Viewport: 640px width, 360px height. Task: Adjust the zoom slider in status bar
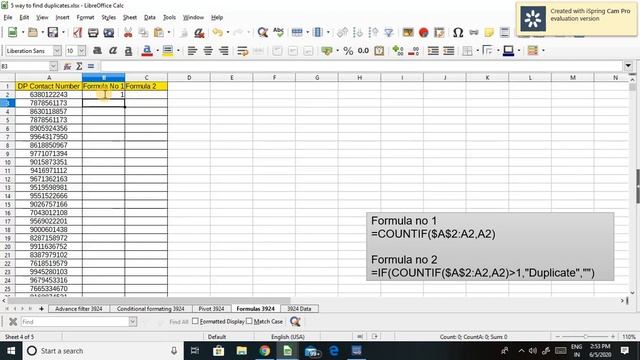pos(585,336)
